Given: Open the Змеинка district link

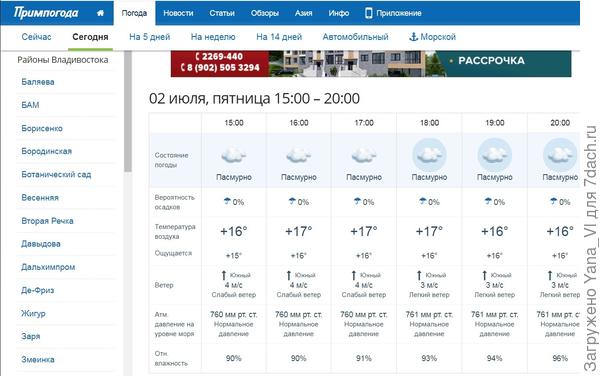Looking at the screenshot, I should coord(38,360).
